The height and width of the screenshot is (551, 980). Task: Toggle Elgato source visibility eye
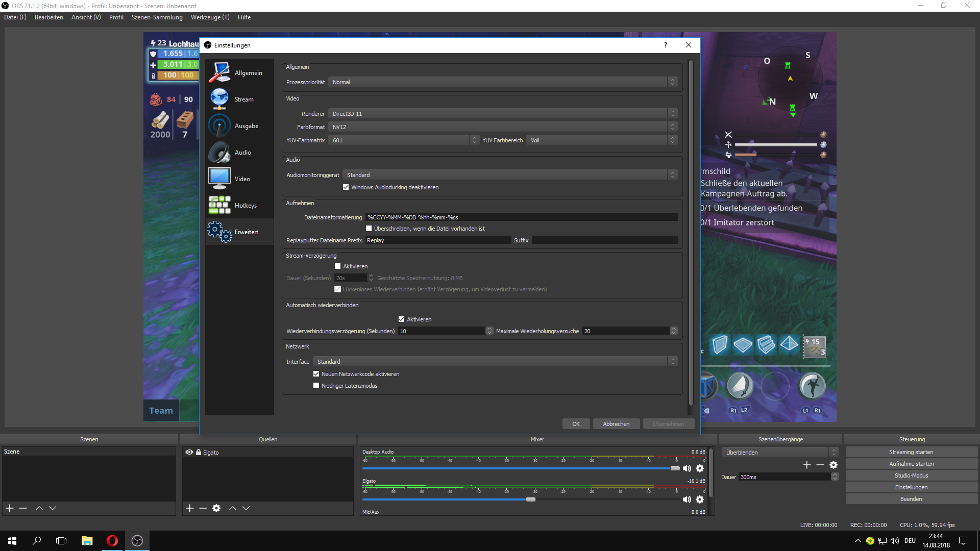click(x=189, y=453)
